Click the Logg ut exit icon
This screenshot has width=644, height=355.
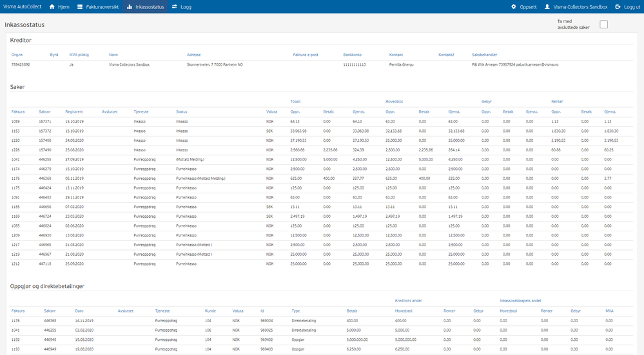[x=618, y=6]
